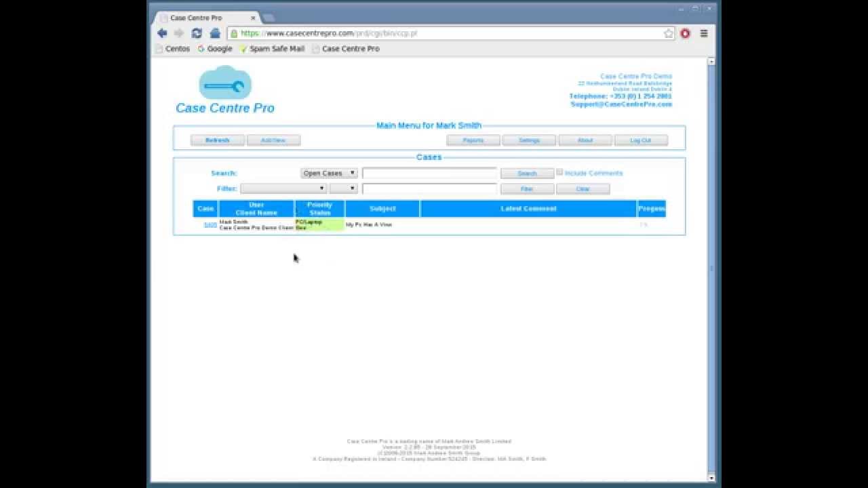
Task: Click the Progress column header
Action: pyautogui.click(x=652, y=209)
